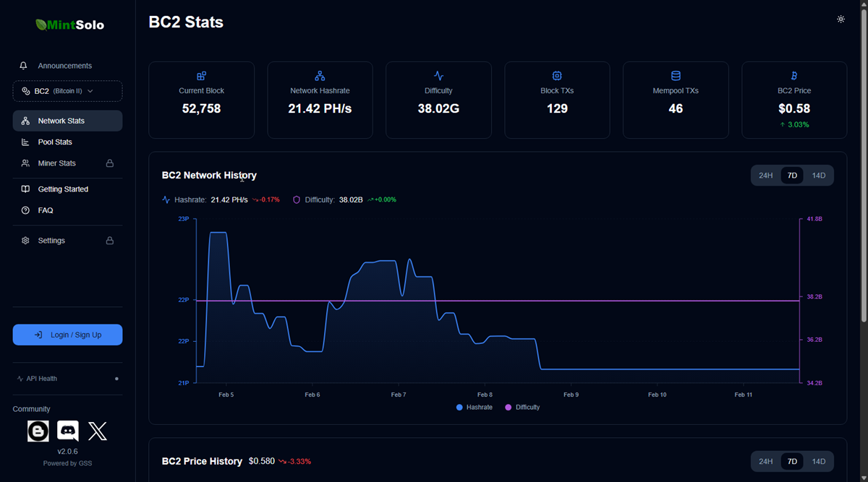Toggle Difficulty series in chart legend

point(522,408)
